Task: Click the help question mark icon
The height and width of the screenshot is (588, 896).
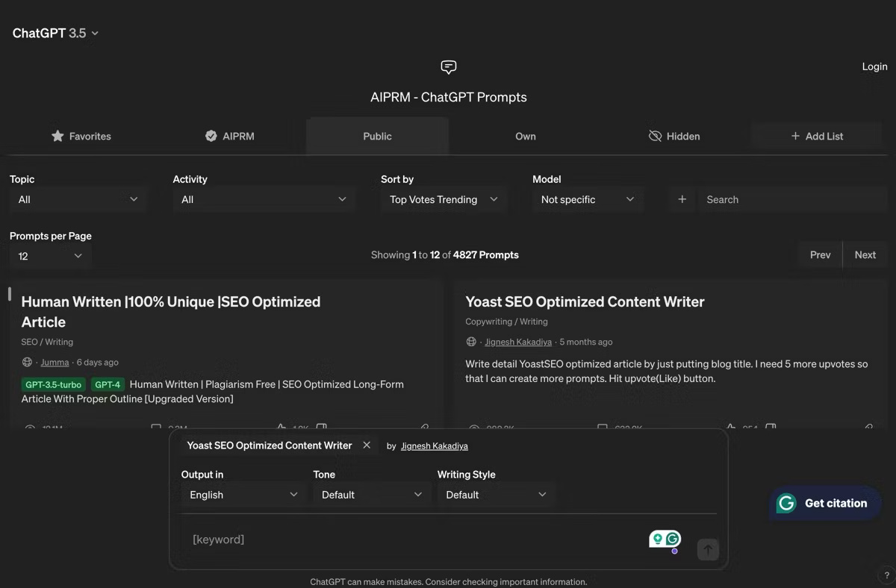Action: pyautogui.click(x=886, y=575)
